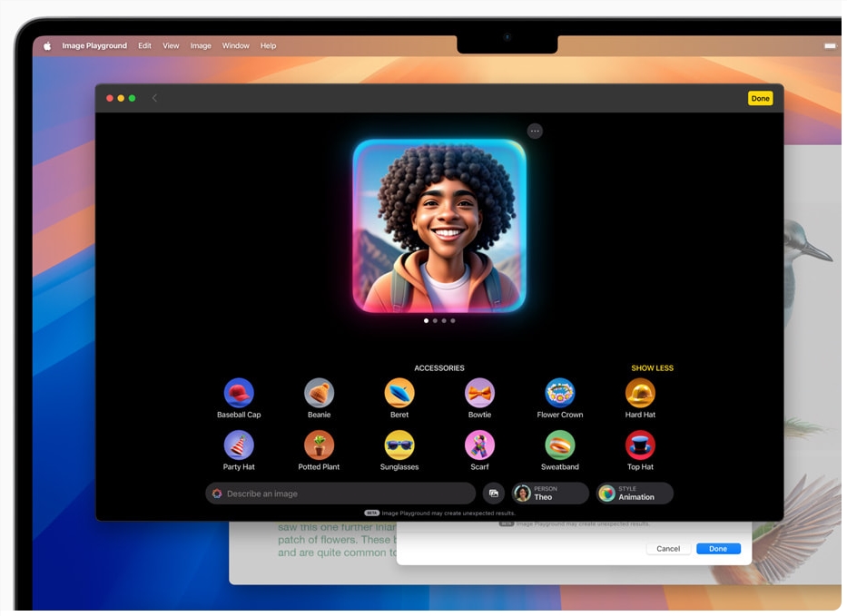Open the Person Theo selector
The width and height of the screenshot is (847, 616).
coord(550,494)
